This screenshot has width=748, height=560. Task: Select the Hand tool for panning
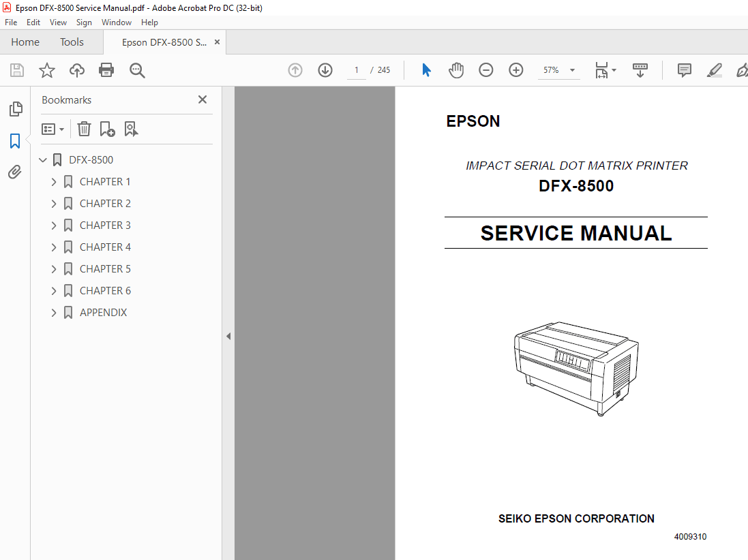coord(455,69)
